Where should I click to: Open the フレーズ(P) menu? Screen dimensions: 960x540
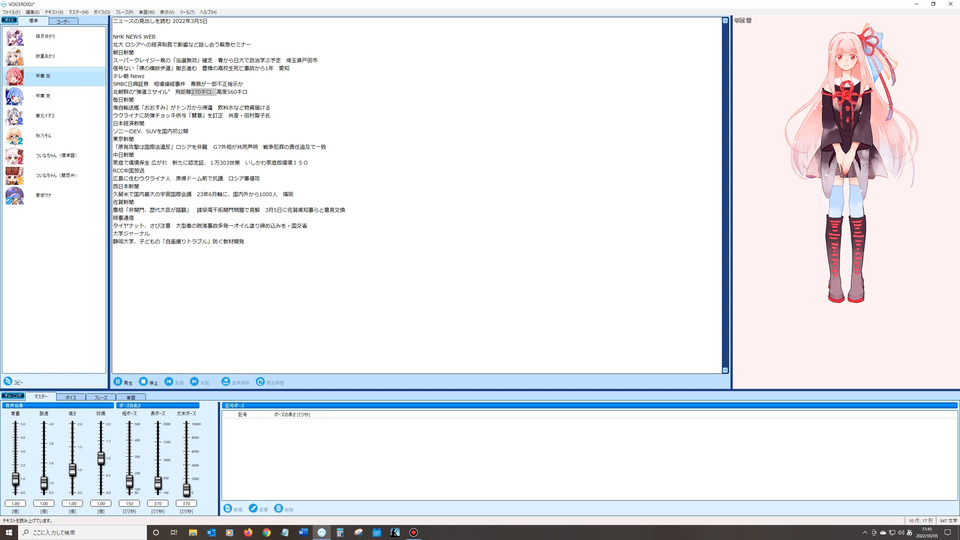[x=124, y=12]
